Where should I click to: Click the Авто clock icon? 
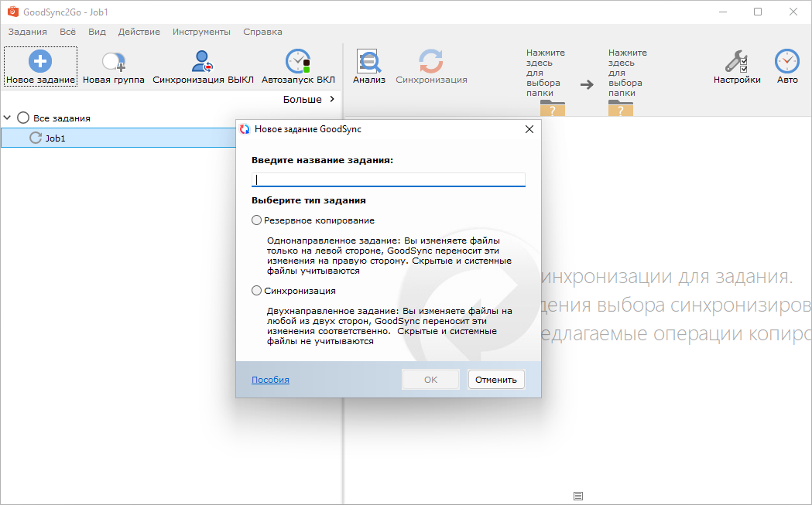point(786,61)
